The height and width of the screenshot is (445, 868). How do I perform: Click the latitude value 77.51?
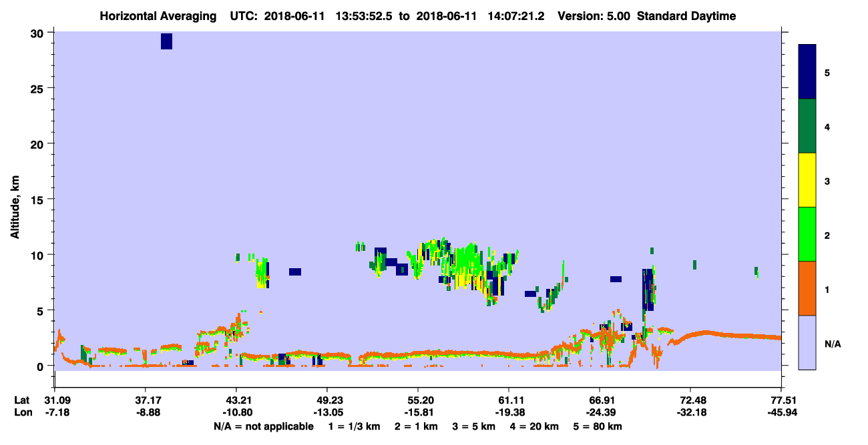click(x=781, y=400)
